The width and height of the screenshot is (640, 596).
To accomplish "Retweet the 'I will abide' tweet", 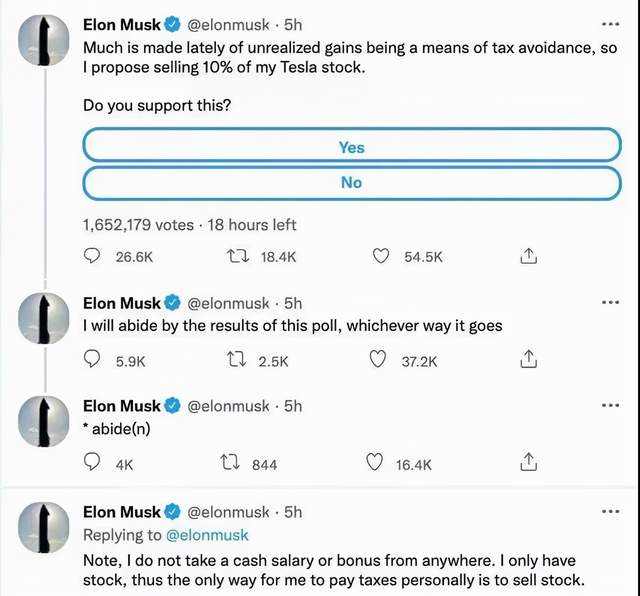I will pos(236,360).
